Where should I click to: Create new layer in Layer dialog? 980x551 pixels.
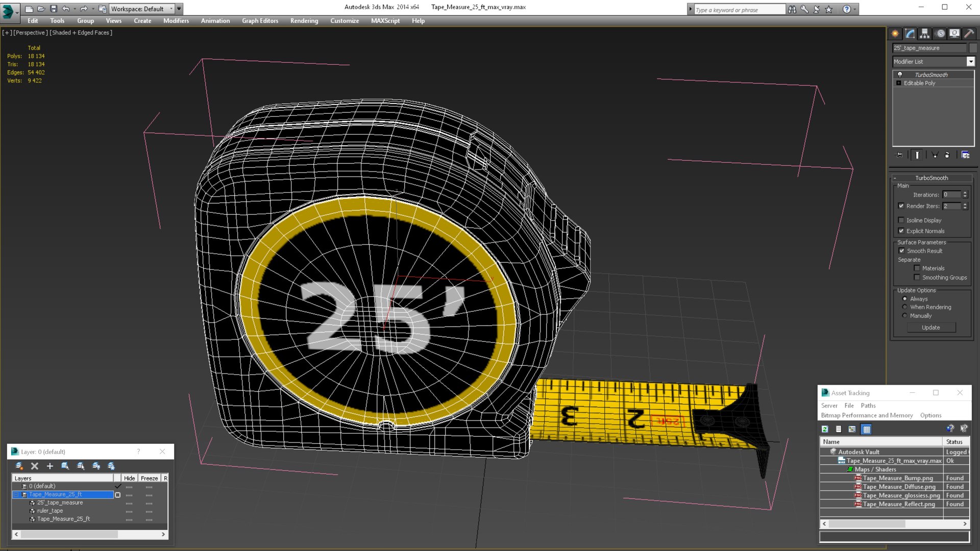pos(19,466)
